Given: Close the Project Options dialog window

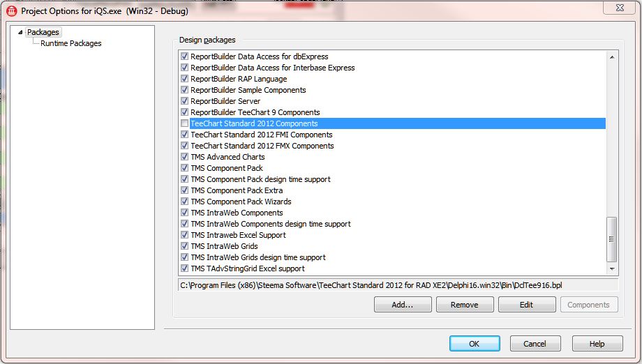Looking at the screenshot, I should (620, 8).
